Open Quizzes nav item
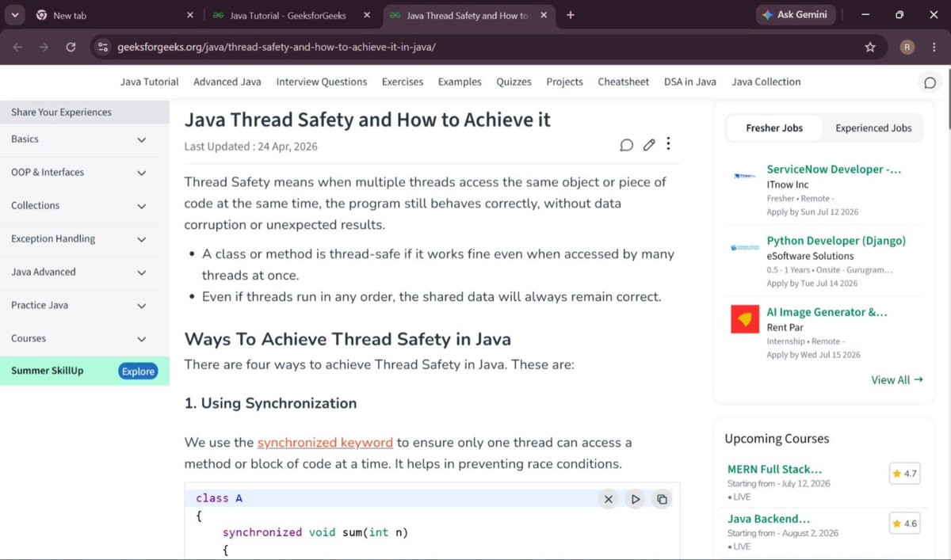Screen dimensions: 951x560 514,82
